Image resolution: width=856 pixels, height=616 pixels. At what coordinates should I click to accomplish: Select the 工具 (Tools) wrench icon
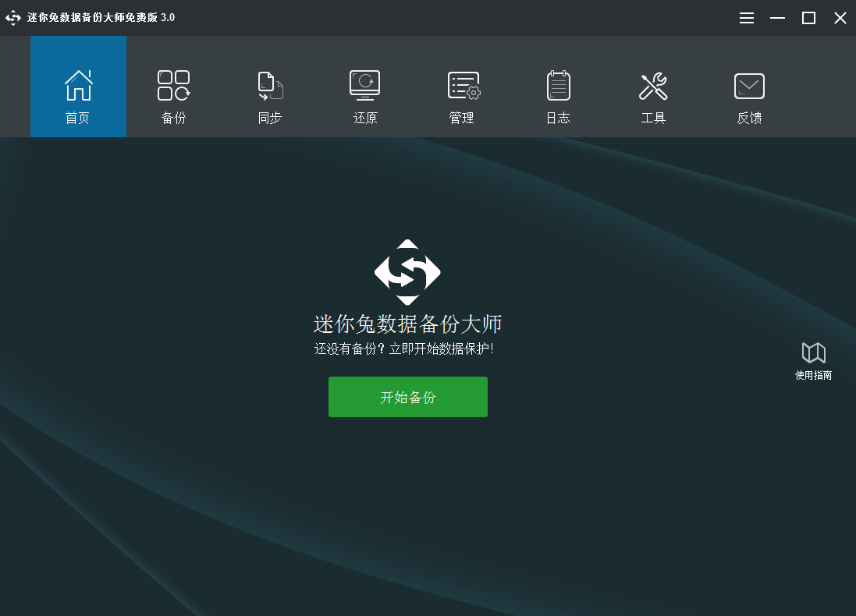pyautogui.click(x=653, y=84)
